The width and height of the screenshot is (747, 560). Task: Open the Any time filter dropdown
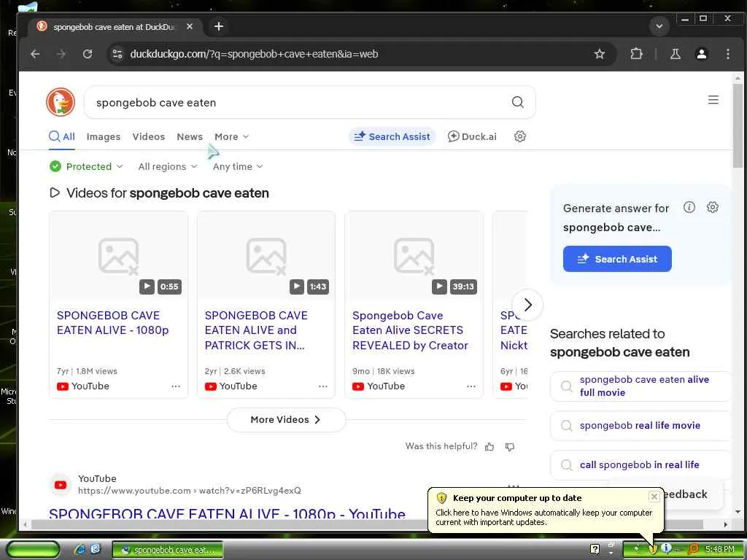[x=238, y=167]
